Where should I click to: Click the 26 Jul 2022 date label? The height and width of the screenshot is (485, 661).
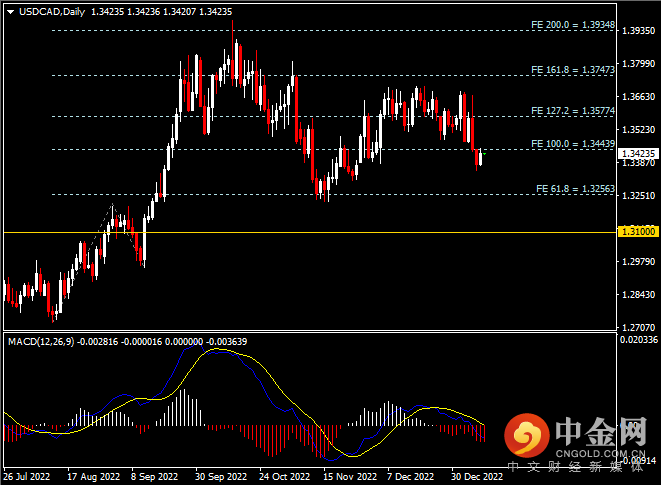28,477
